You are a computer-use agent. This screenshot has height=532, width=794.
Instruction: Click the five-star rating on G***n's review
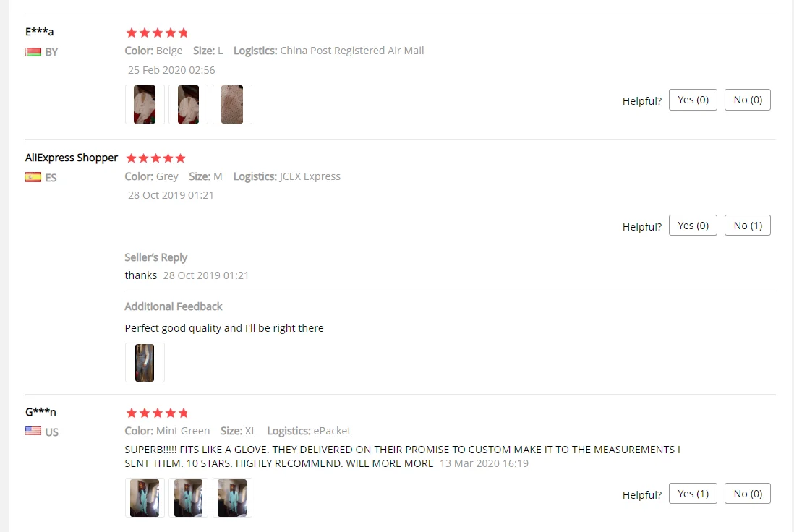[157, 413]
